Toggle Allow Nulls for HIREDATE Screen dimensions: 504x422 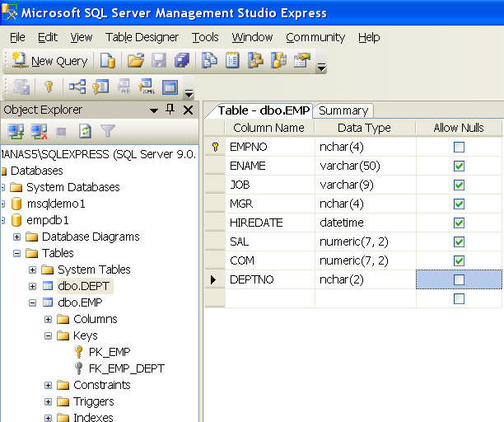coord(459,223)
